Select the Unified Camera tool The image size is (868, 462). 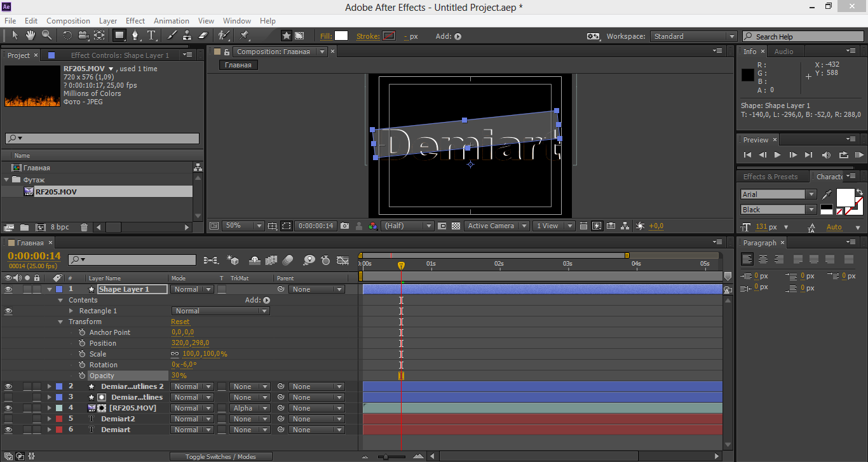[x=83, y=36]
